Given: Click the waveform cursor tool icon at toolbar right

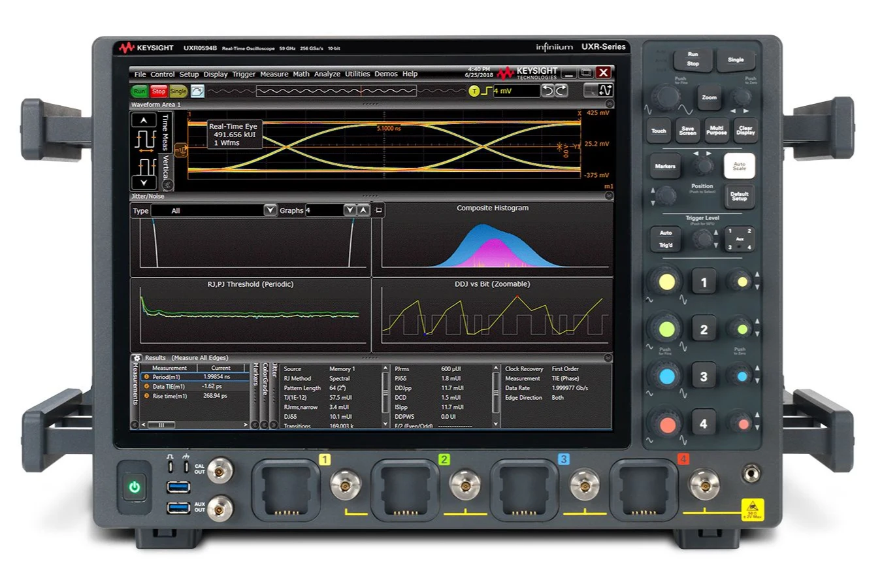Looking at the screenshot, I should (x=606, y=91).
